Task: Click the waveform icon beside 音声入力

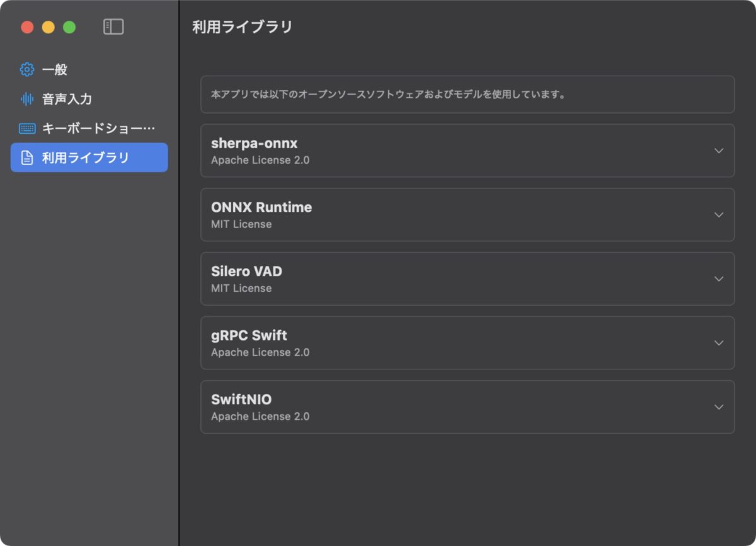Action: pyautogui.click(x=27, y=99)
